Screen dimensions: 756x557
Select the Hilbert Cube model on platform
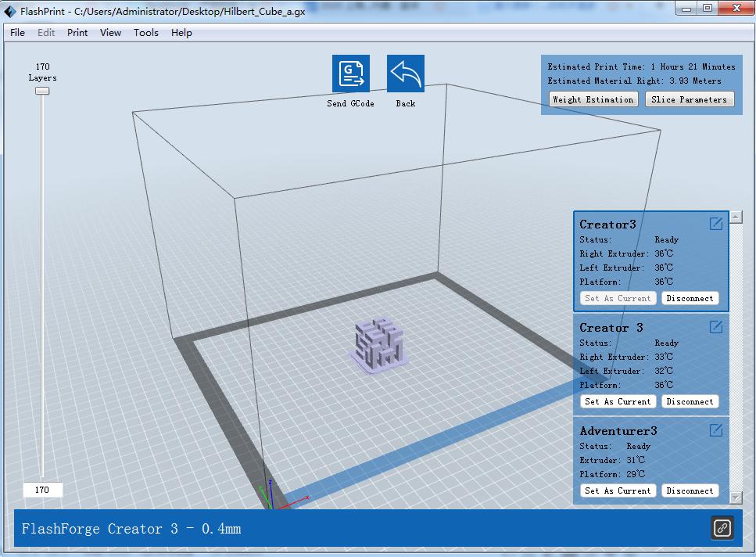(379, 345)
